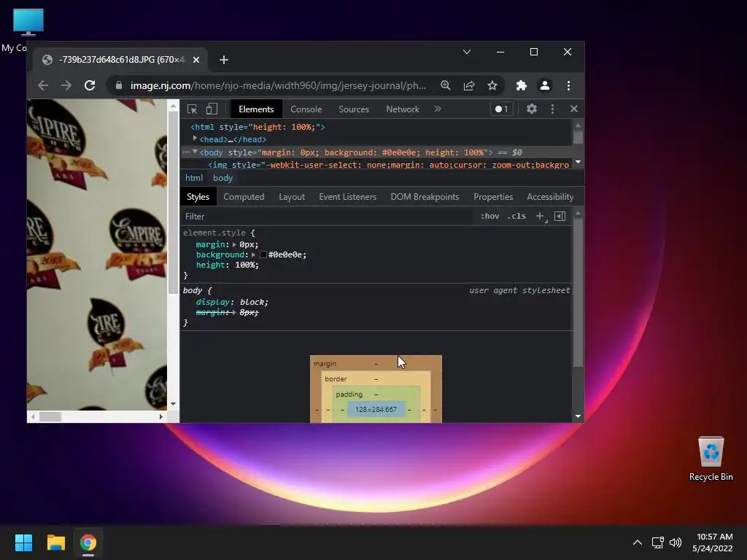Open the Chrome three-dot menu
Screen dimensions: 747x560
(x=568, y=86)
